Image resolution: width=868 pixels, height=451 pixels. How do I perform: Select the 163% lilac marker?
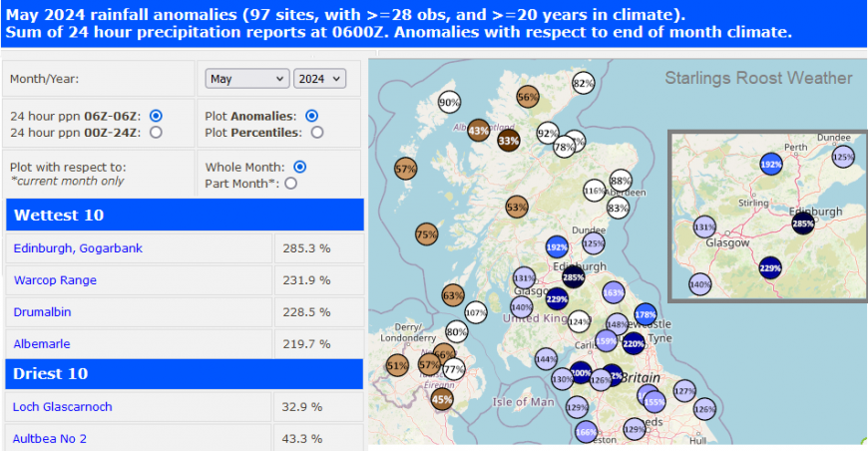(x=614, y=292)
